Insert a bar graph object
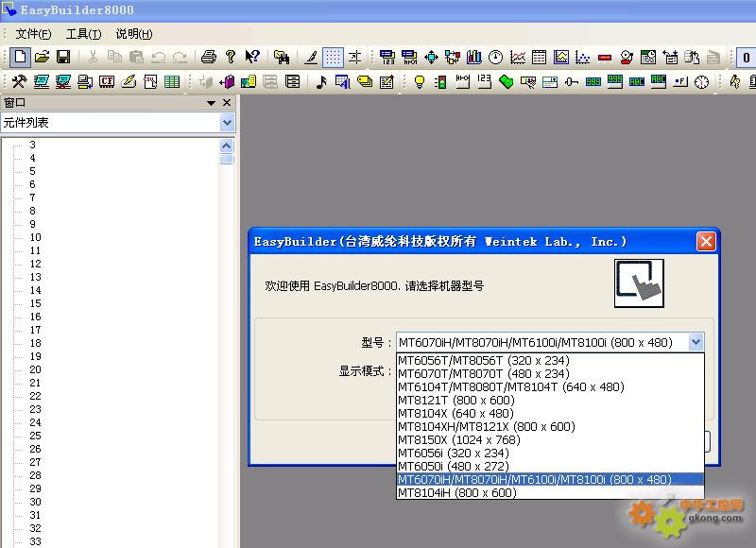 [x=474, y=58]
